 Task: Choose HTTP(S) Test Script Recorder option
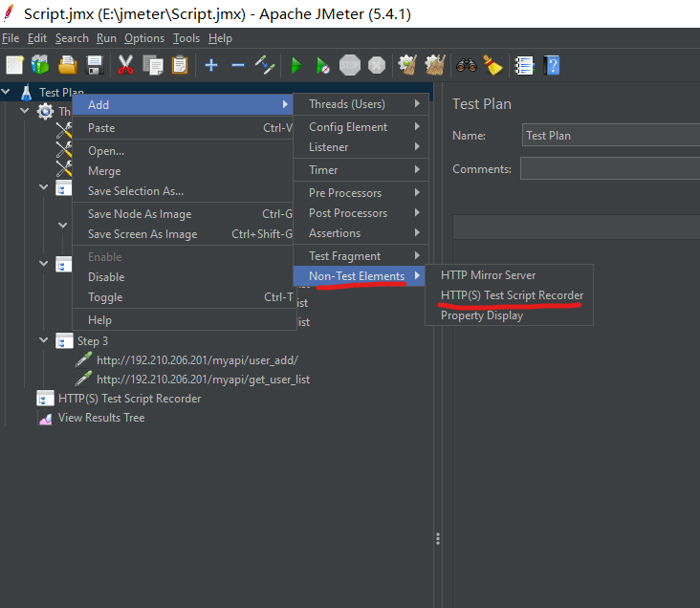click(509, 295)
